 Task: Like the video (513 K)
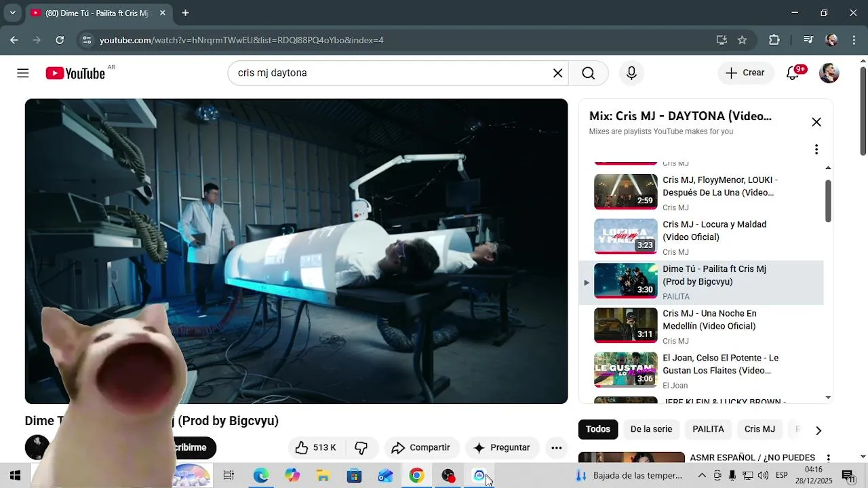(316, 447)
